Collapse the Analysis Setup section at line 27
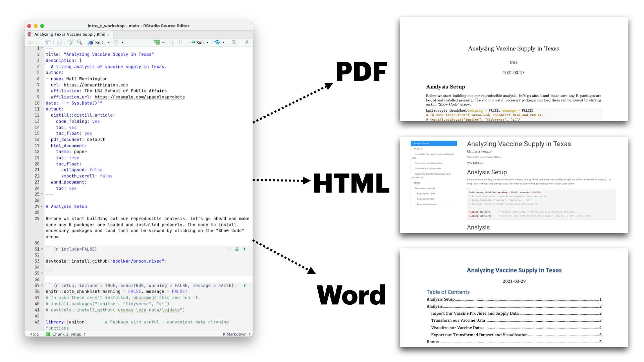The height and width of the screenshot is (362, 644). [42, 206]
